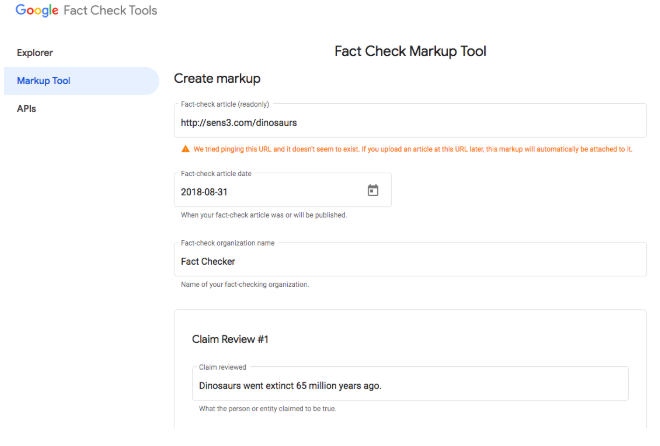This screenshot has height=446, width=660.
Task: Focus the Claim reviewed text field
Action: click(x=410, y=385)
